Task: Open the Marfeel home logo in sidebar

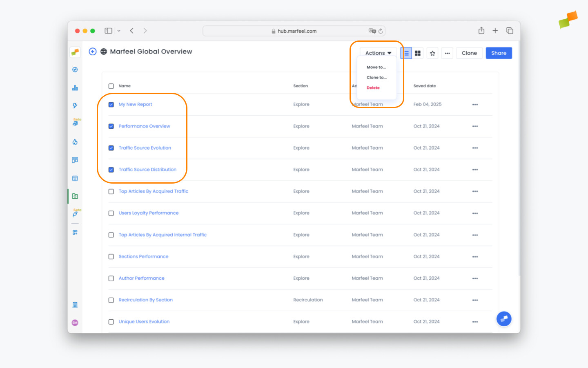Action: click(x=75, y=52)
